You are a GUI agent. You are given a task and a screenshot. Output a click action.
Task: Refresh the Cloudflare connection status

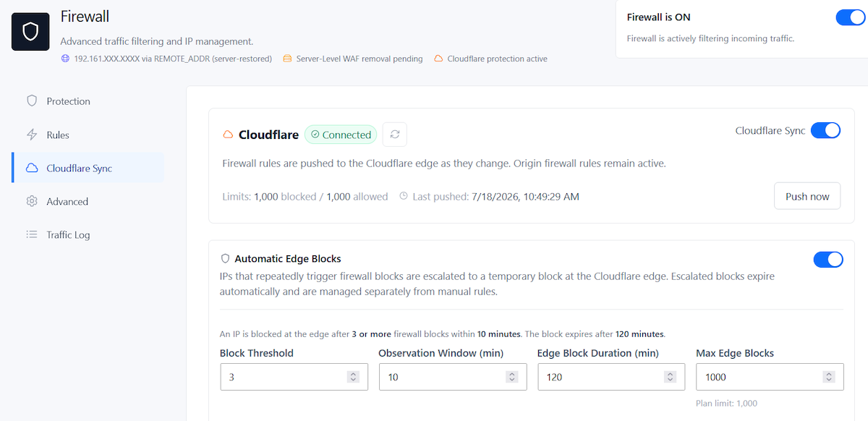(x=395, y=134)
